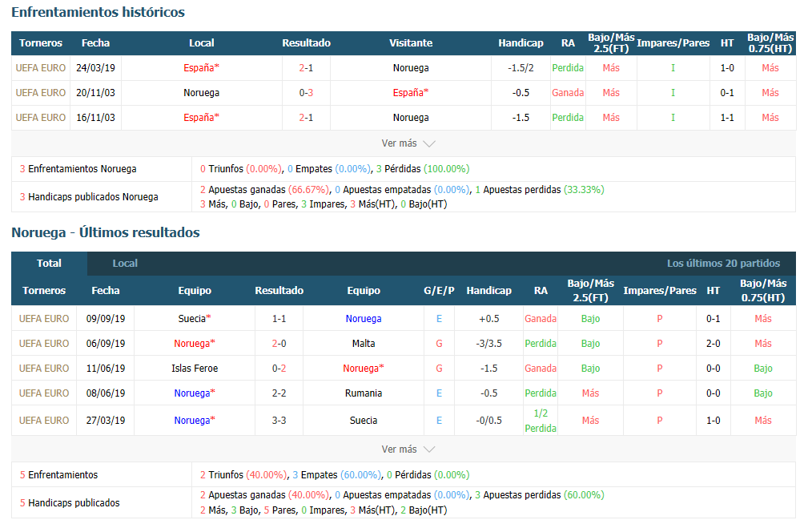Click 'Handicap' header in historical table
Image resolution: width=812 pixels, height=524 pixels.
[521, 43]
